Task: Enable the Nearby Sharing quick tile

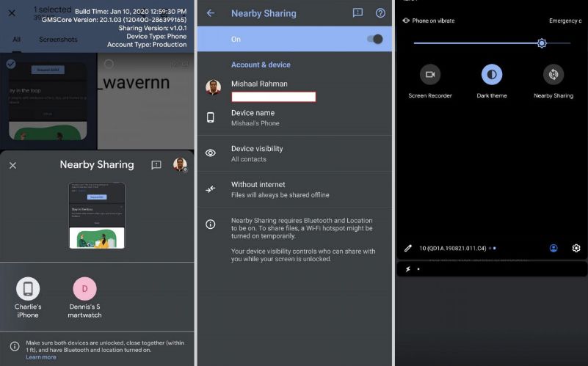Action: [553, 75]
